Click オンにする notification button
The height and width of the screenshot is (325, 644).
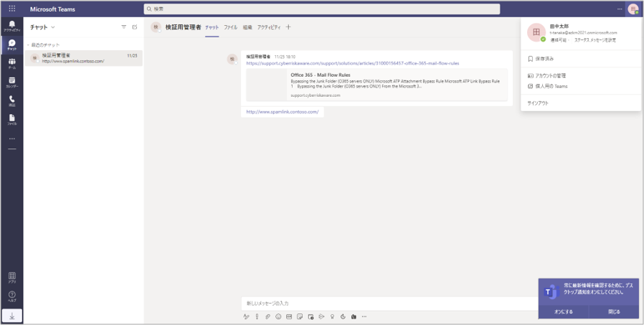click(564, 312)
